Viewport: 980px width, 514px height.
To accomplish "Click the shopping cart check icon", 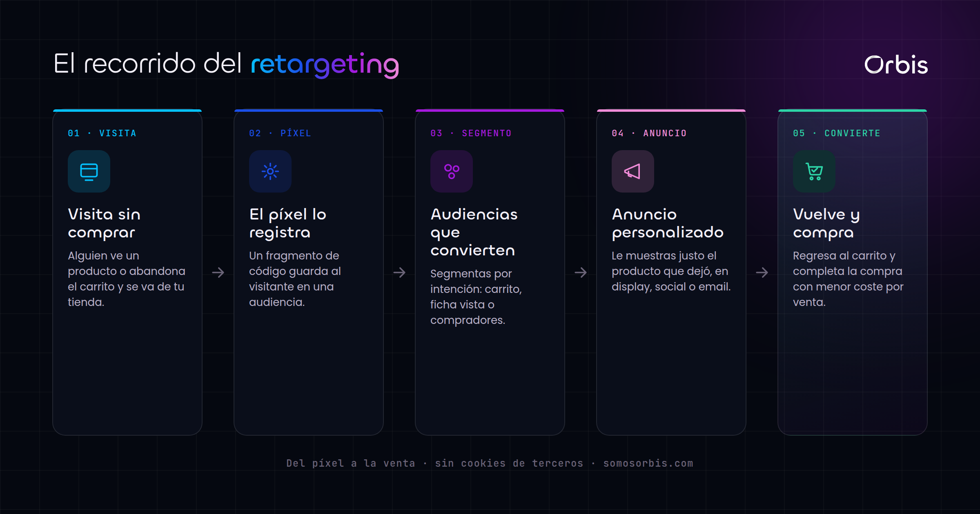I will 814,171.
